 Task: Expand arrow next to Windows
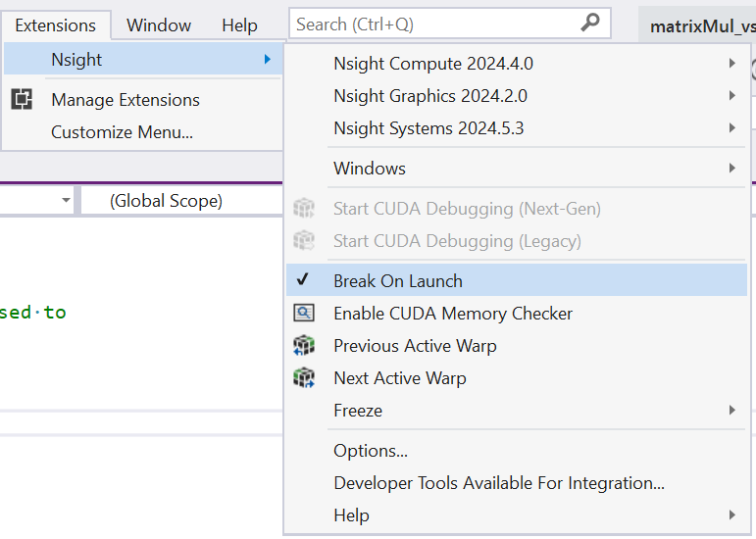coord(732,168)
